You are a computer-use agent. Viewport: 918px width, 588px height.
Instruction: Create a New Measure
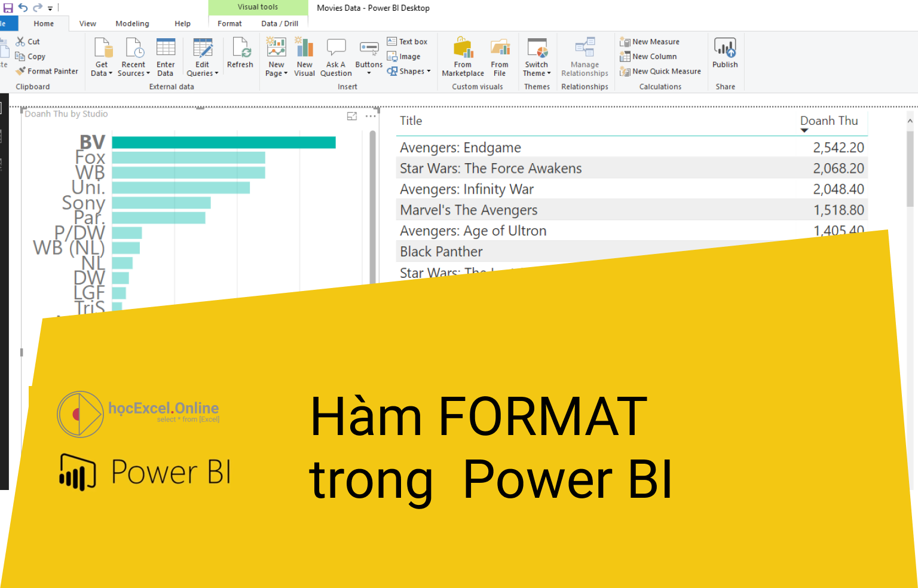(650, 41)
